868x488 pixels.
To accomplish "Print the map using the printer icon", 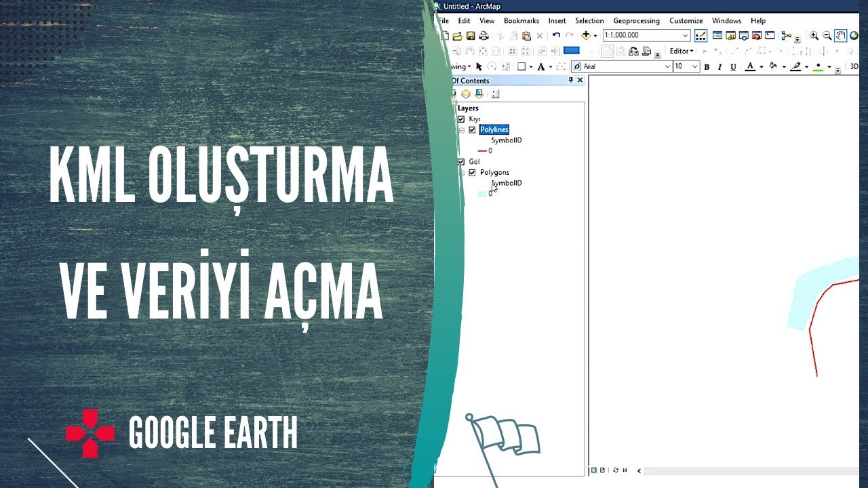I will click(484, 36).
